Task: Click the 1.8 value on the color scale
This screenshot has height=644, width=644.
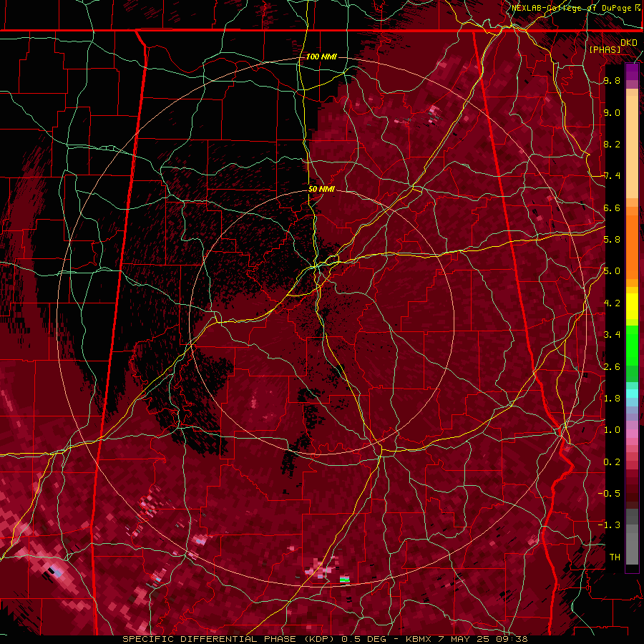Action: click(612, 399)
